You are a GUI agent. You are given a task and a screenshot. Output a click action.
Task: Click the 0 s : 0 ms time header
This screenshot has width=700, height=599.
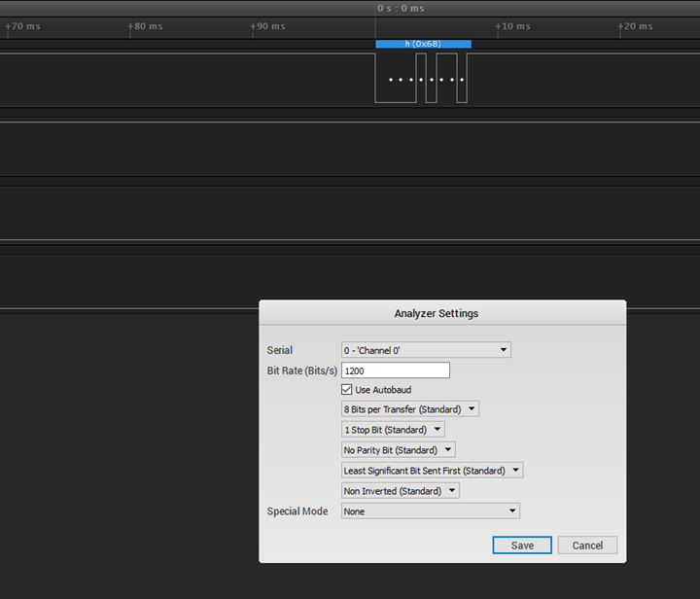401,9
